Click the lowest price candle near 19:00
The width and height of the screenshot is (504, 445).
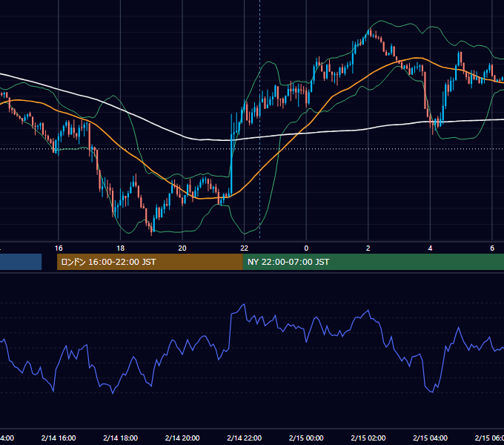click(151, 230)
